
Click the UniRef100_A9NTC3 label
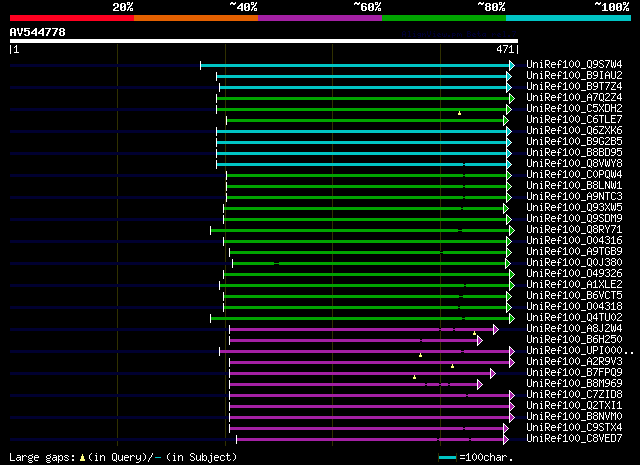click(x=574, y=197)
